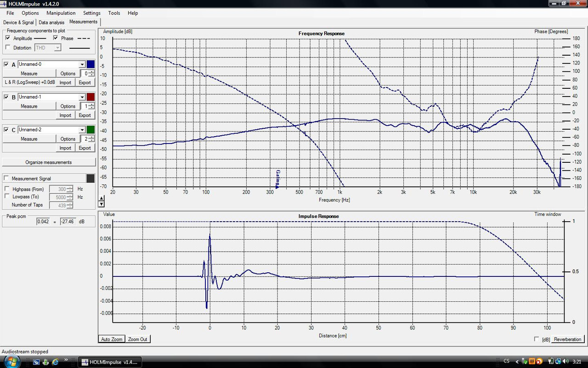Open the Unnamed-0 dropdown
Viewport: 588px width, 368px height.
pyautogui.click(x=82, y=64)
